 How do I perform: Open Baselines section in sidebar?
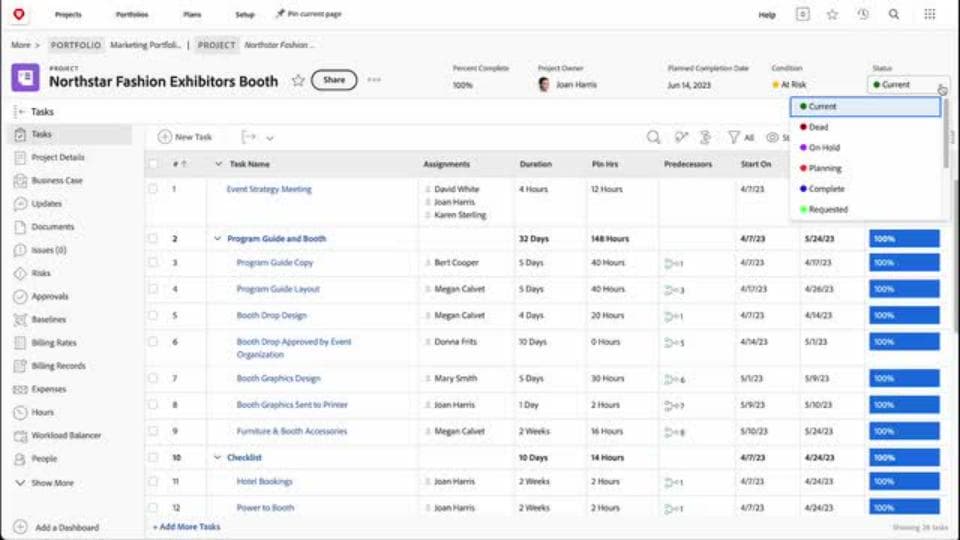[48, 320]
